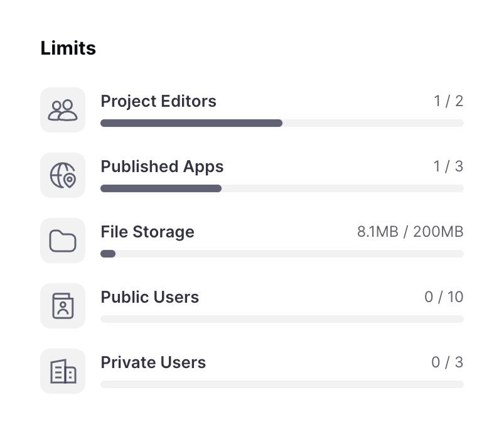Click the empty Public Users progress bar
Image resolution: width=504 pixels, height=434 pixels.
click(x=282, y=319)
